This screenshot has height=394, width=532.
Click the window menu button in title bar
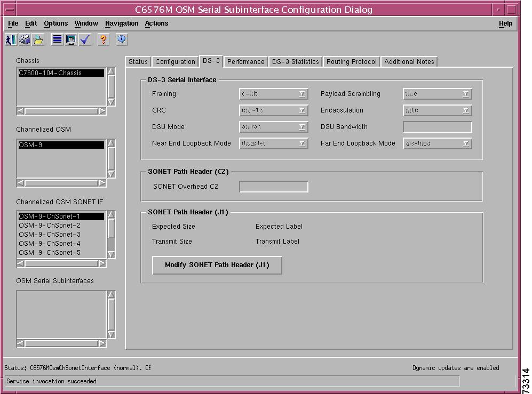coord(10,10)
